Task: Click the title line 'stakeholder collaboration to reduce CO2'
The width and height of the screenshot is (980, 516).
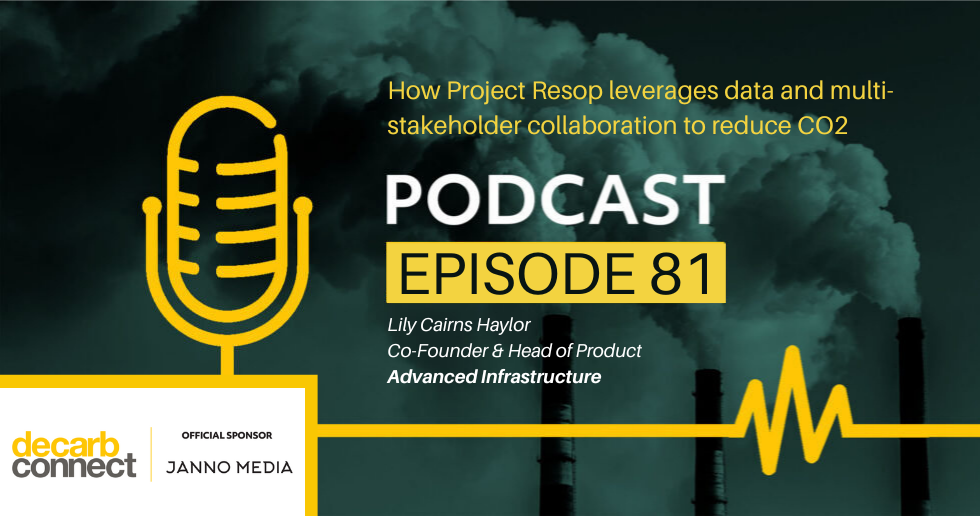Action: 618,126
